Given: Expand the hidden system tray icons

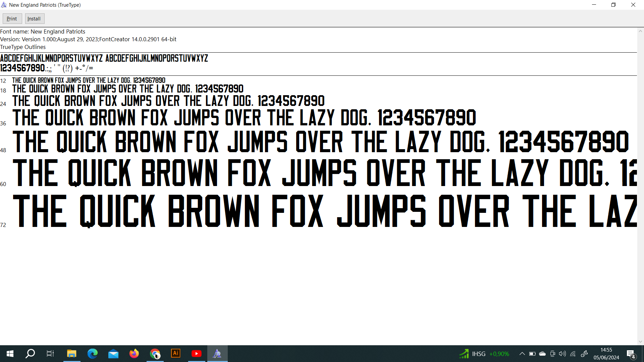Looking at the screenshot, I should click(x=522, y=354).
